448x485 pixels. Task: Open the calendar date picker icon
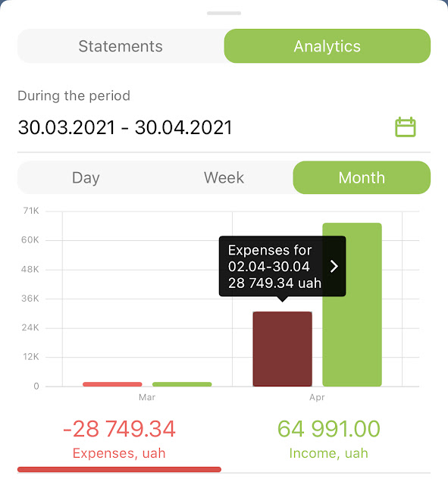pos(406,127)
